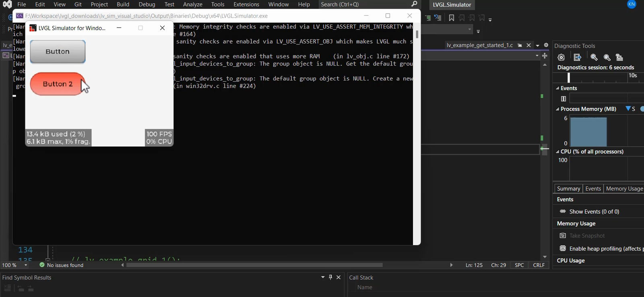Open bookmark toolbar overflow options
The image size is (644, 297).
pos(490,19)
